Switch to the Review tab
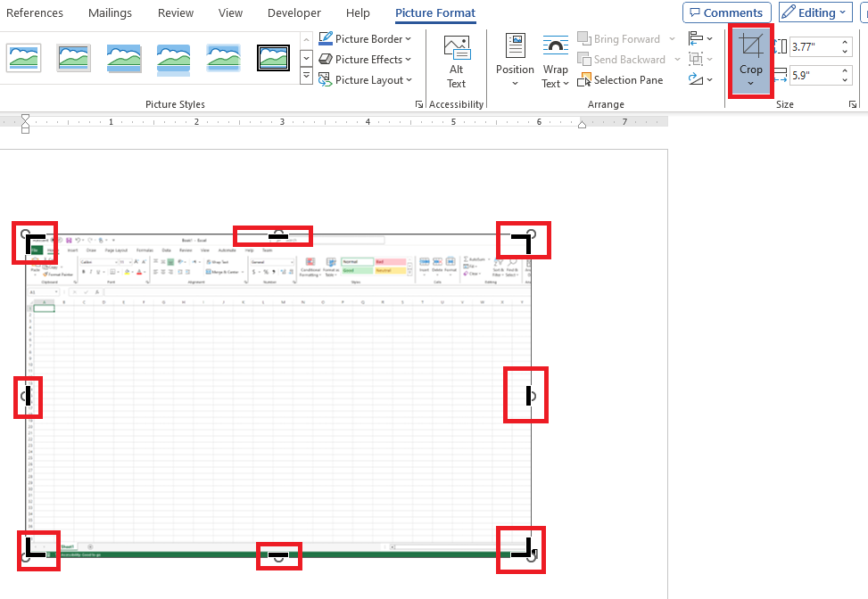This screenshot has width=868, height=599. (176, 13)
